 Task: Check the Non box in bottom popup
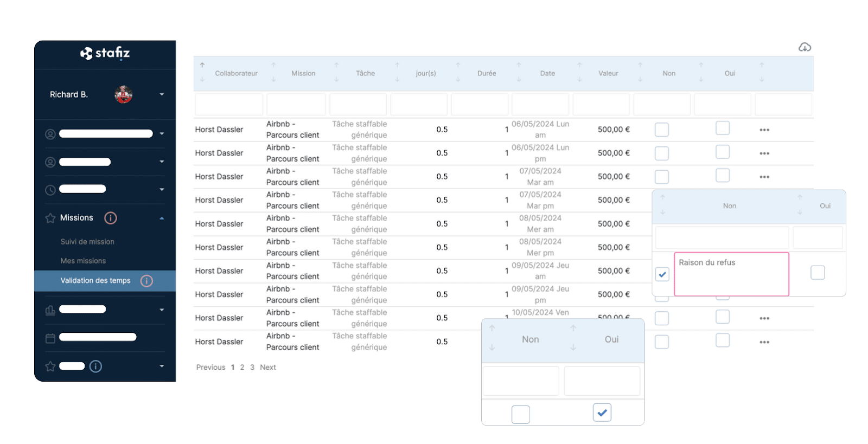(521, 415)
